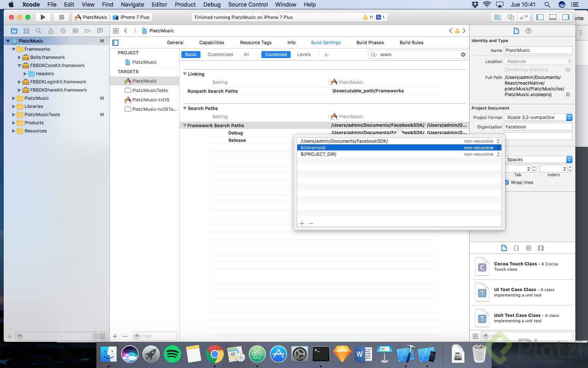The width and height of the screenshot is (588, 368).
Task: Show the Media library icon
Action: tap(541, 248)
